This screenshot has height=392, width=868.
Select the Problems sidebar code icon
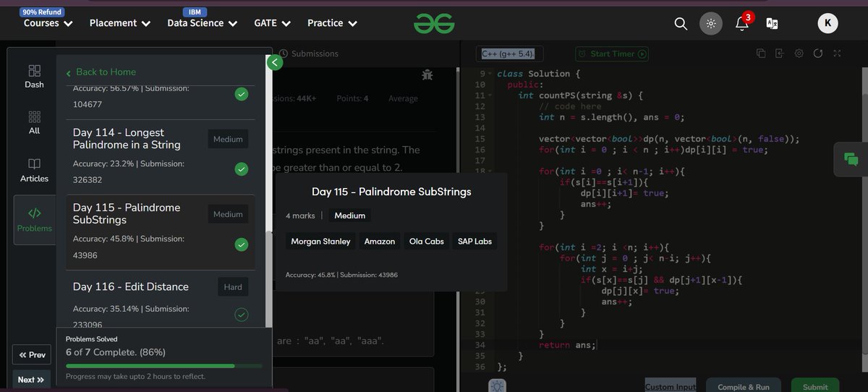tap(34, 213)
